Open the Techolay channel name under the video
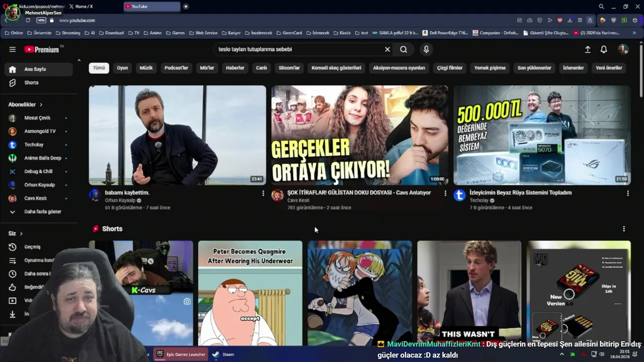This screenshot has height=362, width=644. (x=479, y=200)
